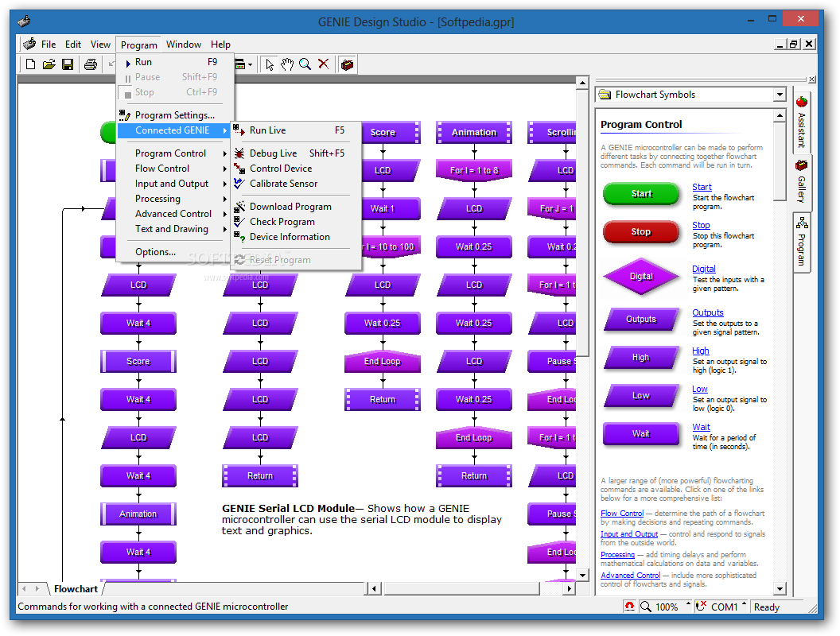840x636 pixels.
Task: Click the Open folder toolbar icon
Action: point(49,64)
